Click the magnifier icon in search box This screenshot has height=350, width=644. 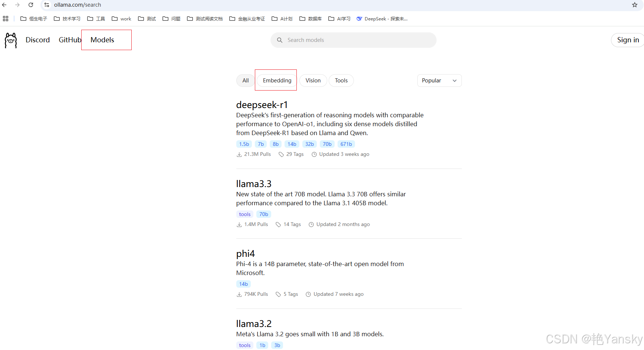[280, 40]
